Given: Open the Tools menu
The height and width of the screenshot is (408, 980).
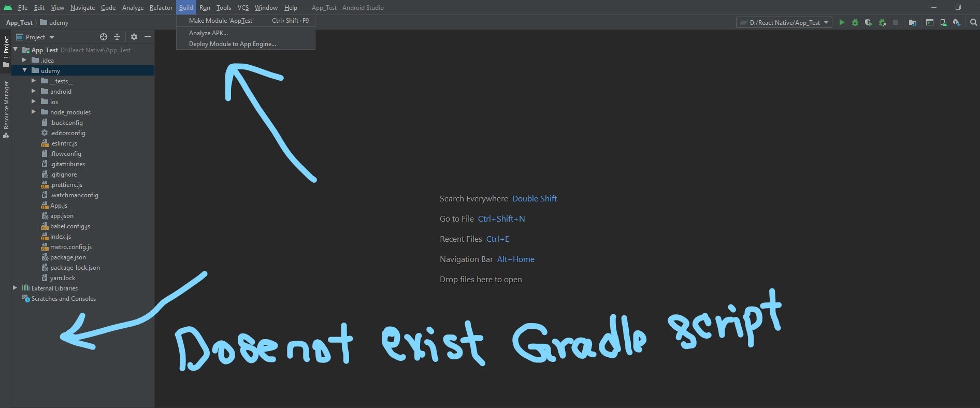Looking at the screenshot, I should click(223, 7).
